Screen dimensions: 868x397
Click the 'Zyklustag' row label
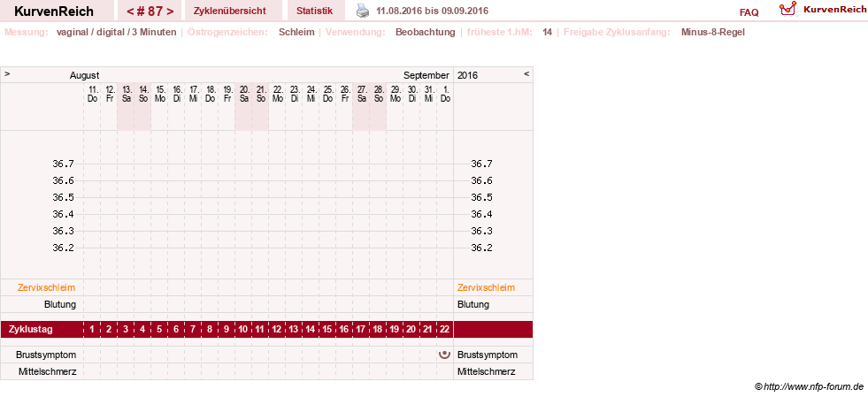point(31,330)
